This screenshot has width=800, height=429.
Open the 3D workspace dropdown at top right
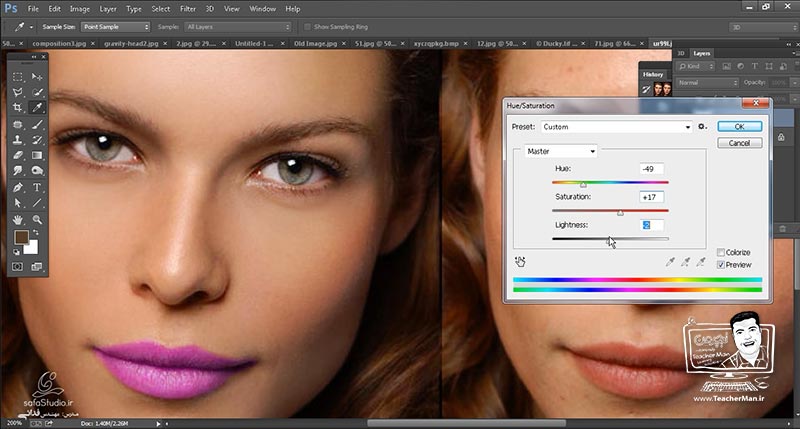coord(763,27)
